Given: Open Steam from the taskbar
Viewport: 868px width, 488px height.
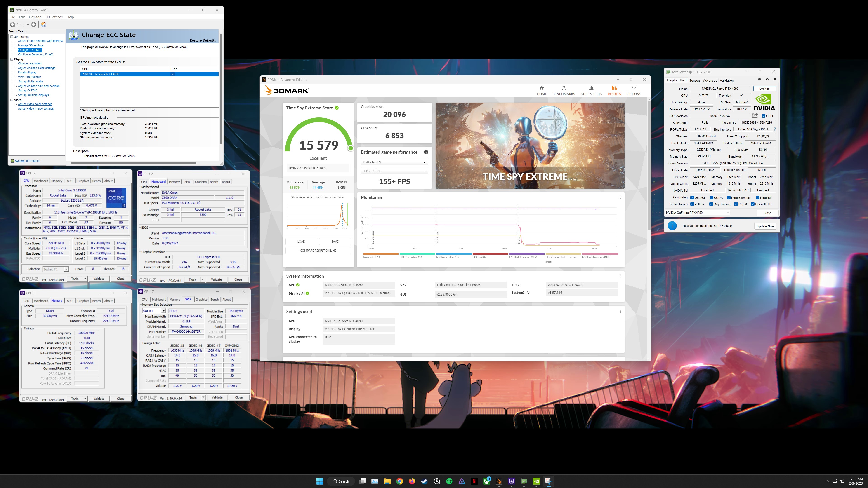Looking at the screenshot, I should 424,481.
